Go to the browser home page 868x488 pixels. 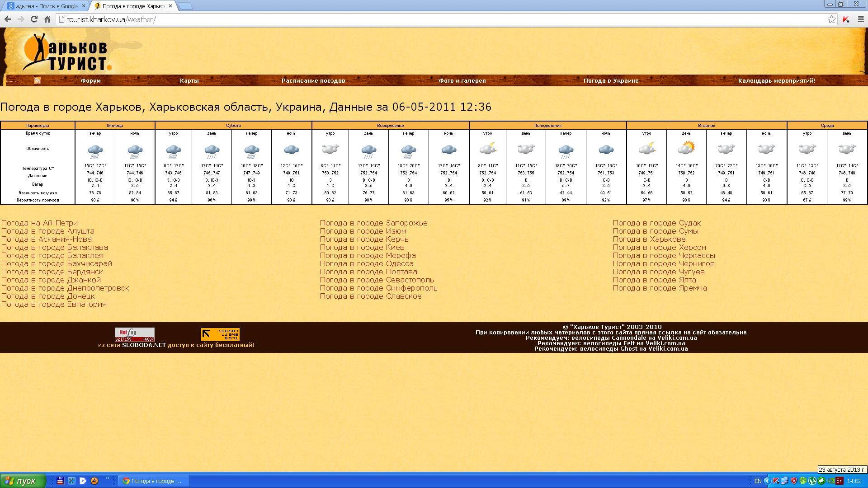pos(47,19)
